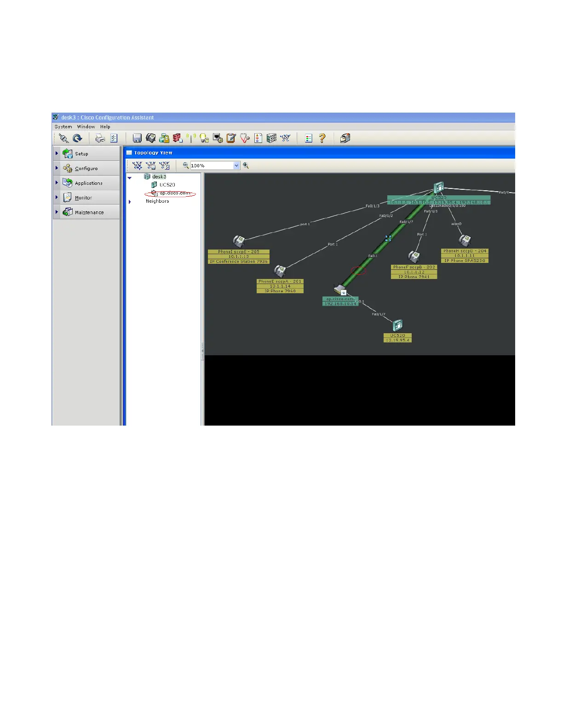Zoom in with the plus magnifier
The width and height of the screenshot is (563, 728).
pos(246,165)
